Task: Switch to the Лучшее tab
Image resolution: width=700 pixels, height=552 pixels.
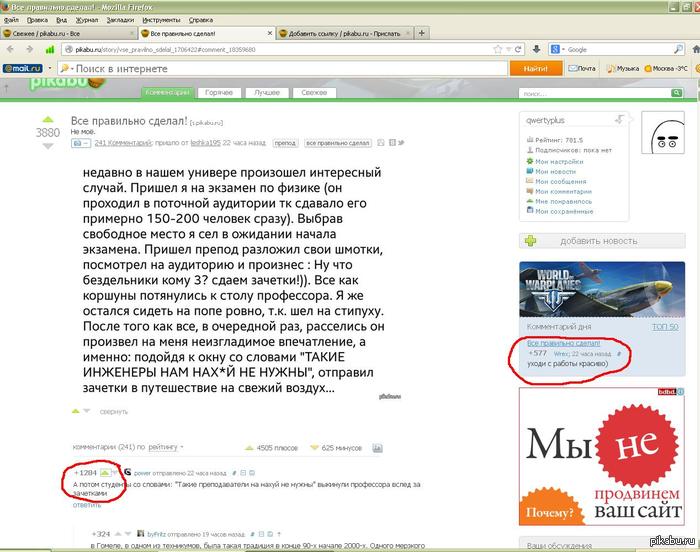Action: click(x=267, y=92)
